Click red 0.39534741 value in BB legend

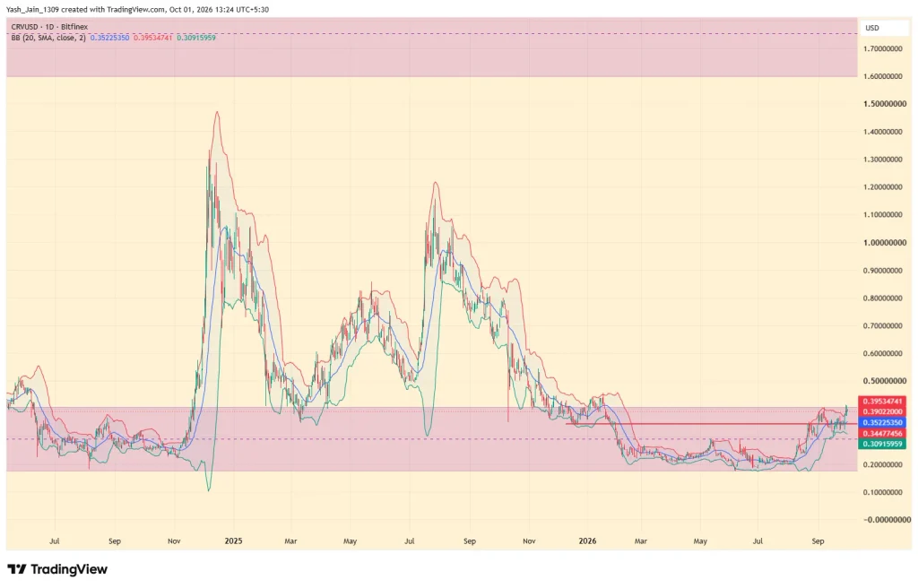tap(152, 38)
